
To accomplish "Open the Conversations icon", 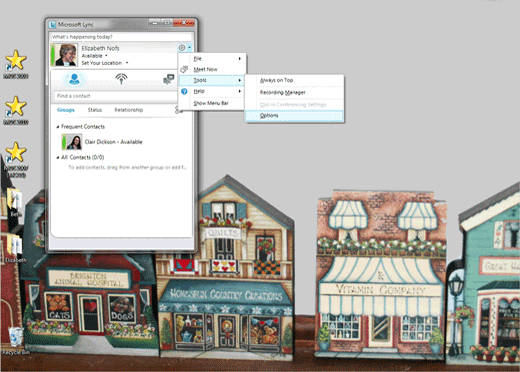I will coord(169,79).
